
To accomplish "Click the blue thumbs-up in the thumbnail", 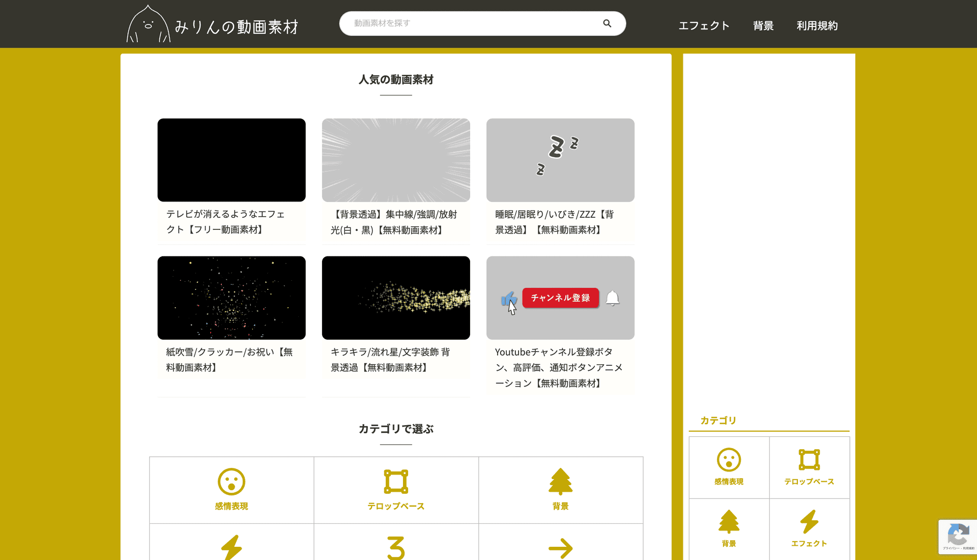I will [508, 299].
